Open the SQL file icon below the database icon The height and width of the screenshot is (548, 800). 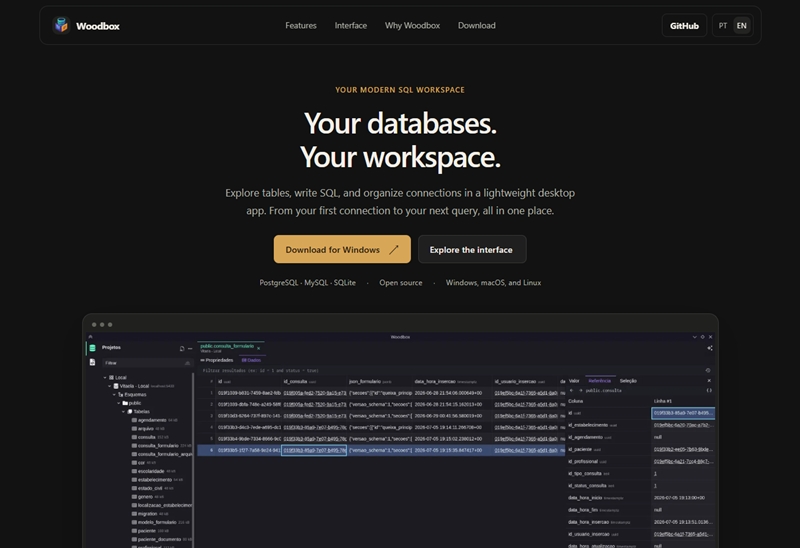coord(92,362)
